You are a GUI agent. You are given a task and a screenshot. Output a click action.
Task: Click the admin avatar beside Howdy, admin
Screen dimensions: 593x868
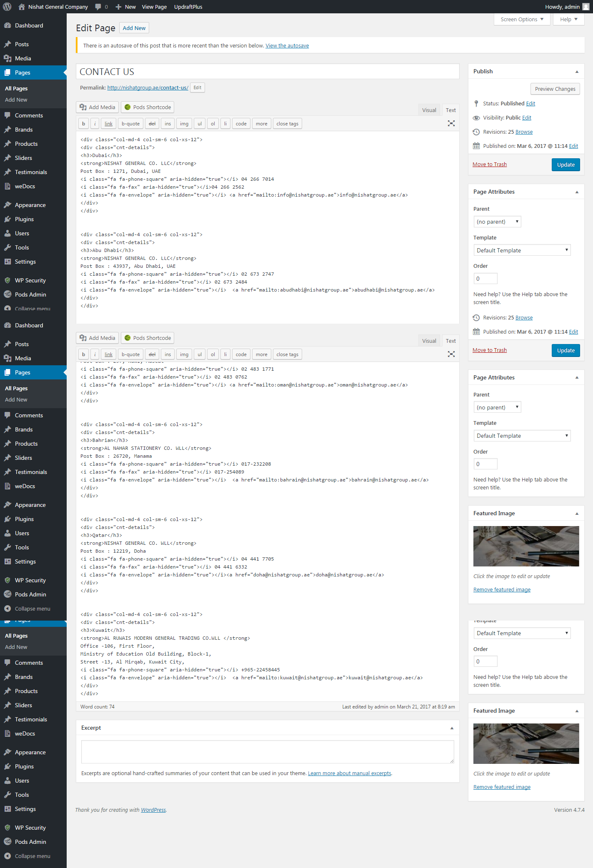tap(586, 7)
